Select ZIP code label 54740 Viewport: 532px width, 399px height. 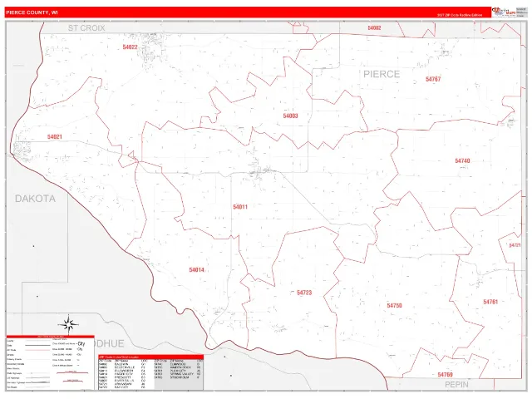click(462, 160)
